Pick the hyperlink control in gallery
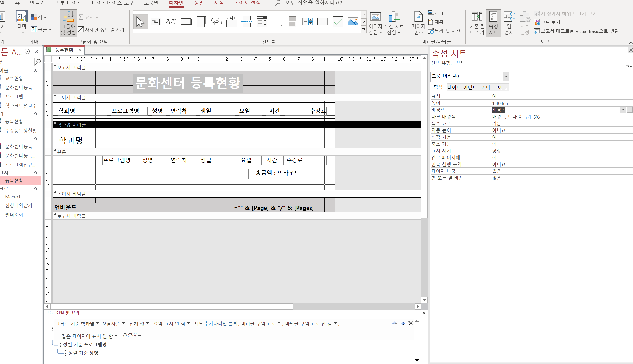The height and width of the screenshot is (364, 633). pyautogui.click(x=216, y=22)
